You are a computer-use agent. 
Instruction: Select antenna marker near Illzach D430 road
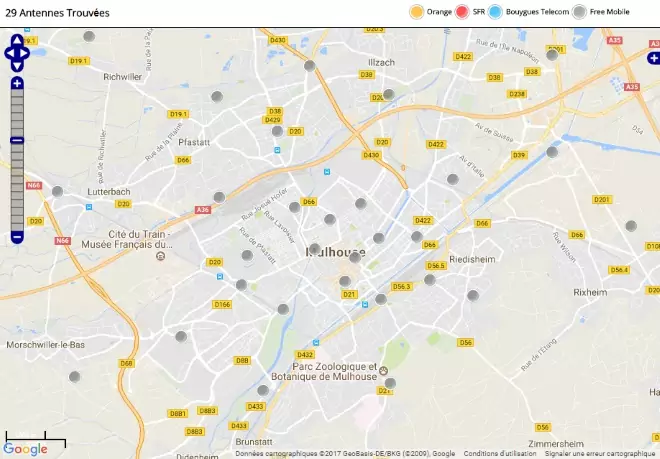pyautogui.click(x=310, y=66)
